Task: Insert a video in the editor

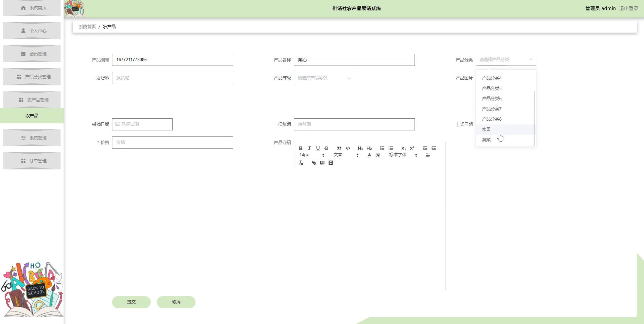Action: [x=331, y=163]
